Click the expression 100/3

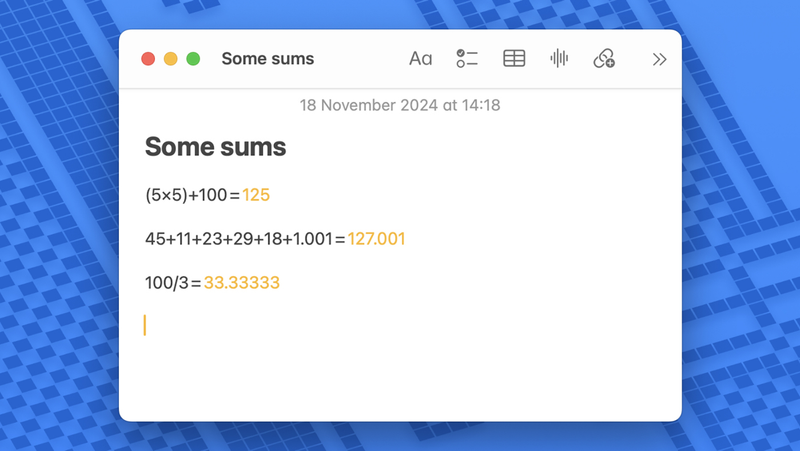tap(166, 283)
